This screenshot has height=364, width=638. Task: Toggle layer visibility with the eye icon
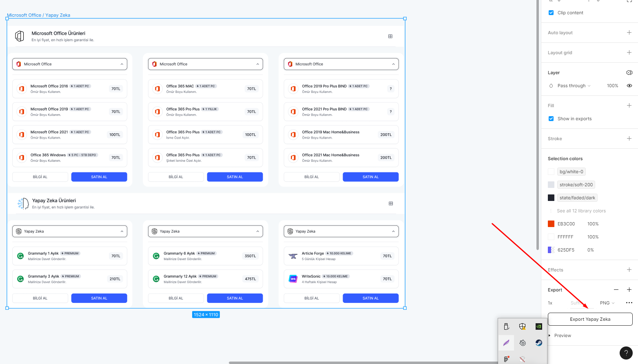point(629,86)
